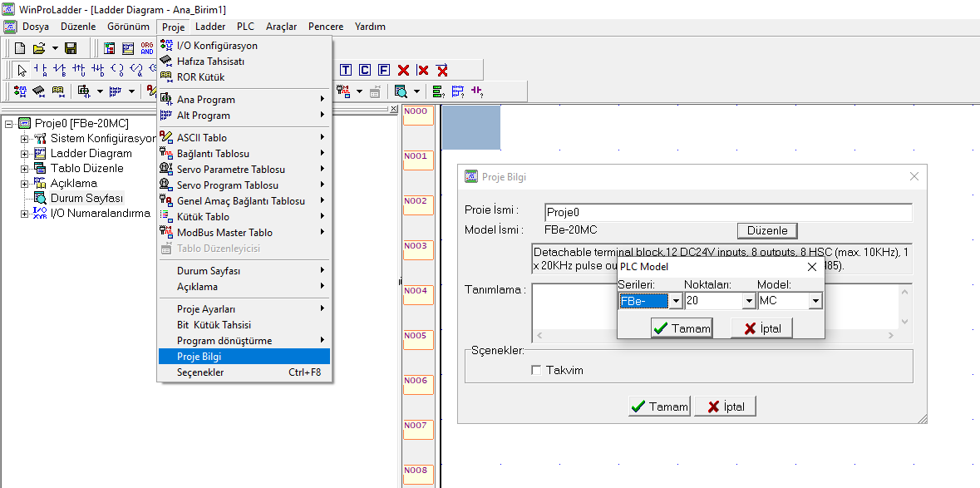Select the inverted coil Q tool
980x488 pixels.
(x=136, y=70)
